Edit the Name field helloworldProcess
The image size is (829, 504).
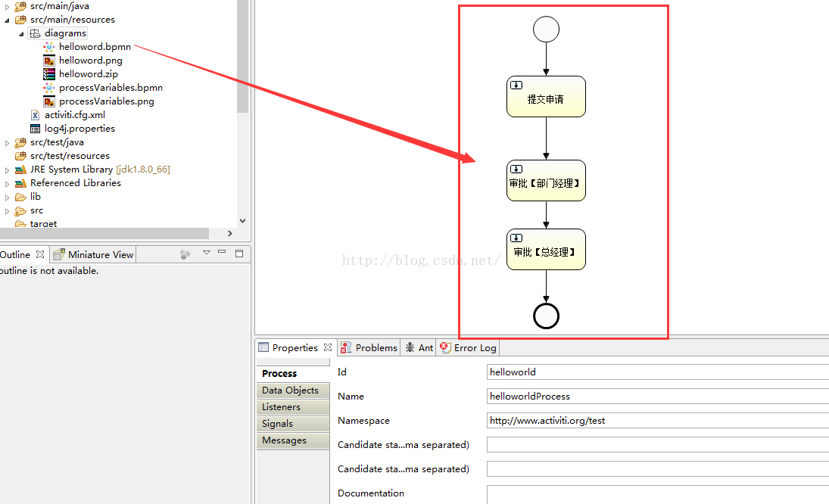click(x=658, y=397)
